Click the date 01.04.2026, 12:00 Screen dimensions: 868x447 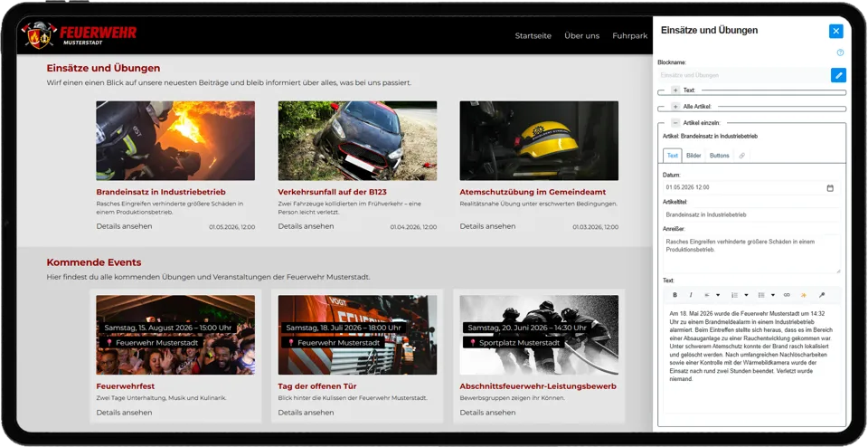[413, 227]
